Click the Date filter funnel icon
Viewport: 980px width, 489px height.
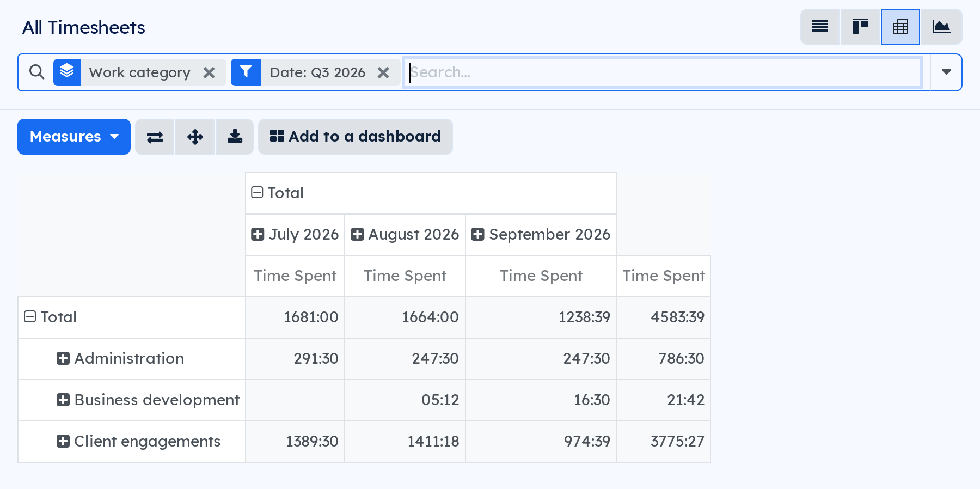246,72
